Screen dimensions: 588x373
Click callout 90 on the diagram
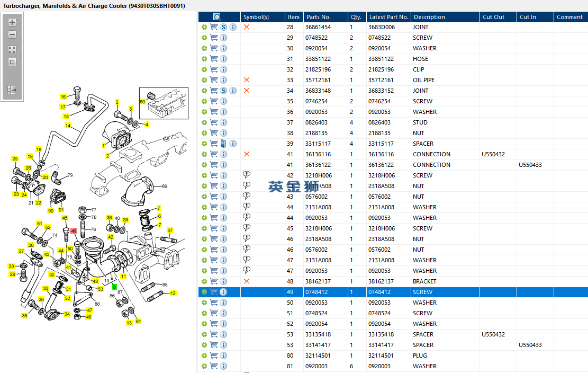tap(51, 211)
